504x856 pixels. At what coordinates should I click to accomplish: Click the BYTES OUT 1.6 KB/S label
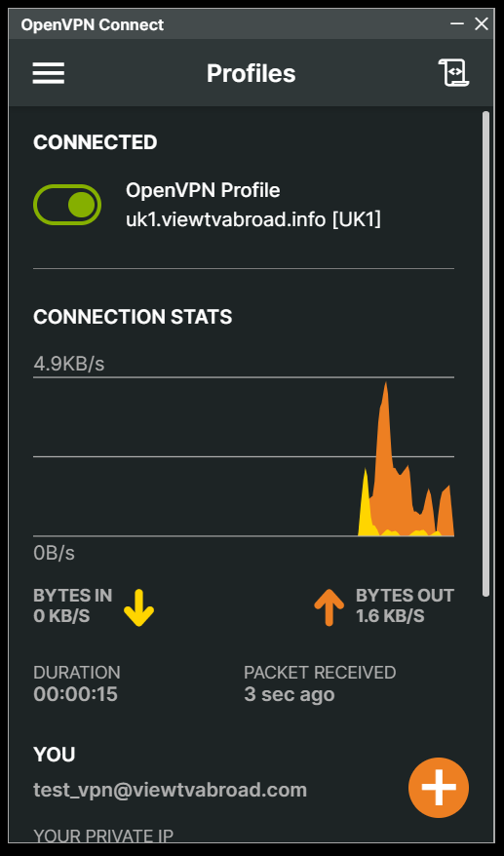click(405, 606)
